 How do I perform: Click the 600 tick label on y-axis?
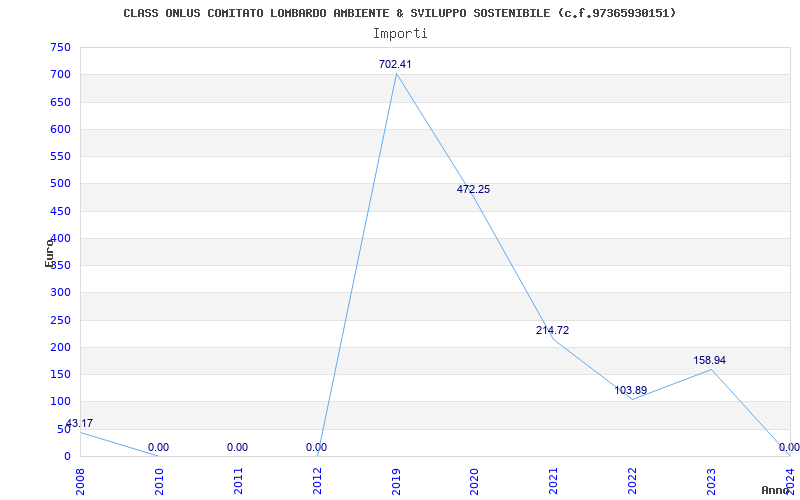point(60,129)
